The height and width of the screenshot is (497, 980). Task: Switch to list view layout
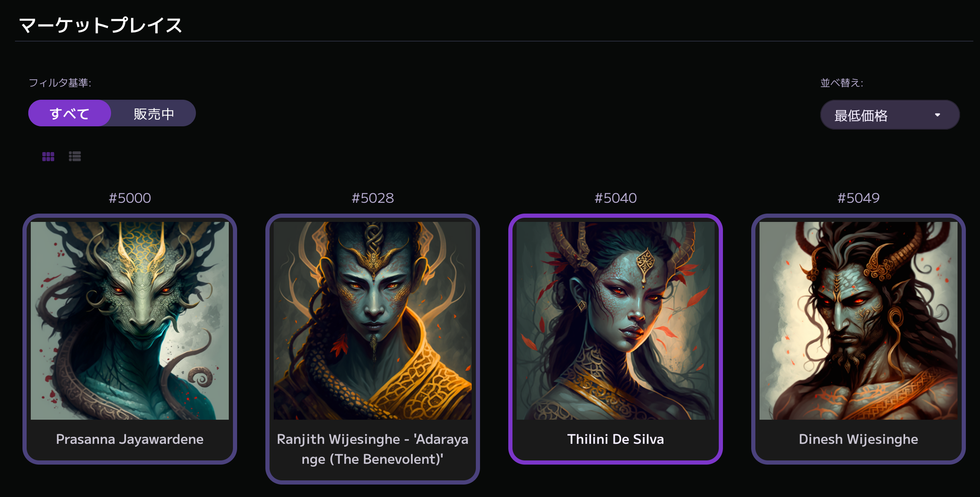tap(75, 157)
